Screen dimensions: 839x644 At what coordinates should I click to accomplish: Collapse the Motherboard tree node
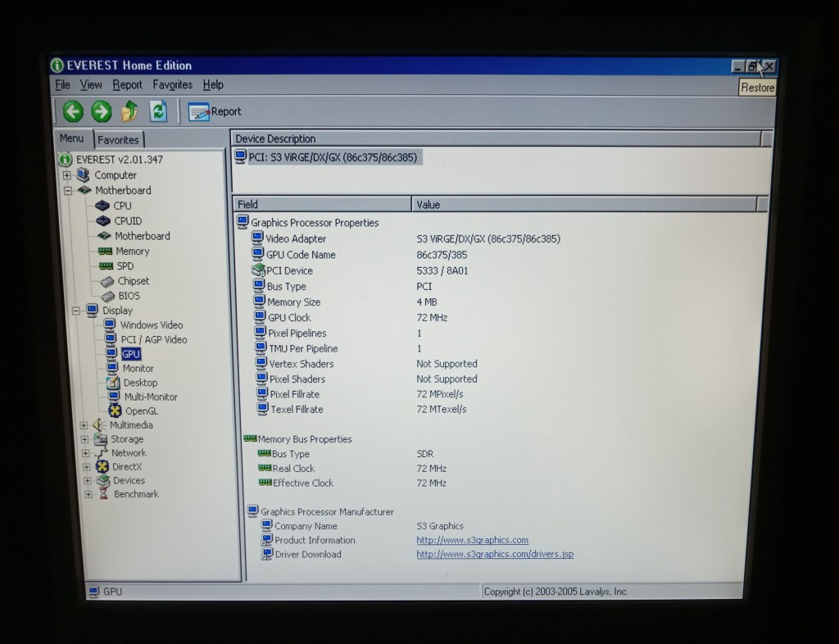coord(67,191)
